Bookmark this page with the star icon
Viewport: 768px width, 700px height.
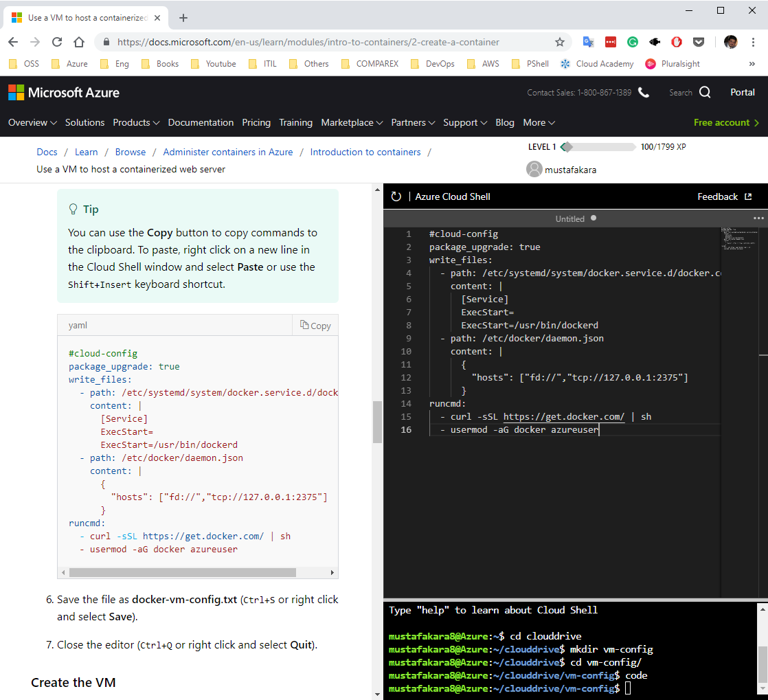559,42
